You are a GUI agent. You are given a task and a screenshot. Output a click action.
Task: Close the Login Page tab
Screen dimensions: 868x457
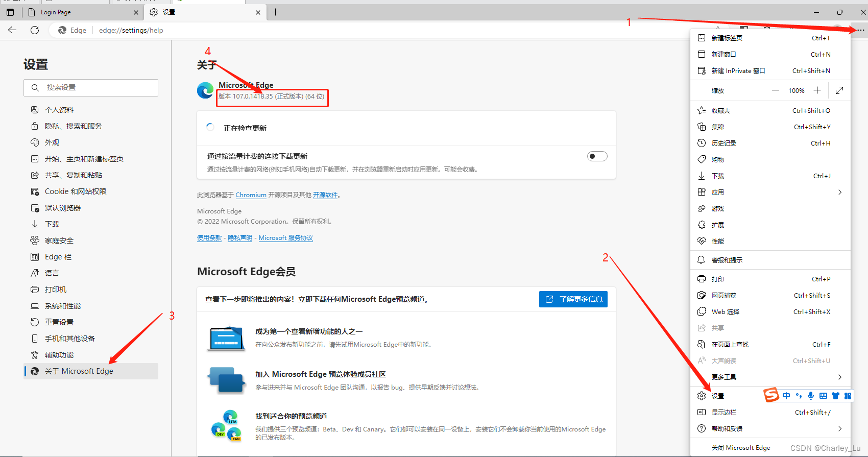click(136, 12)
